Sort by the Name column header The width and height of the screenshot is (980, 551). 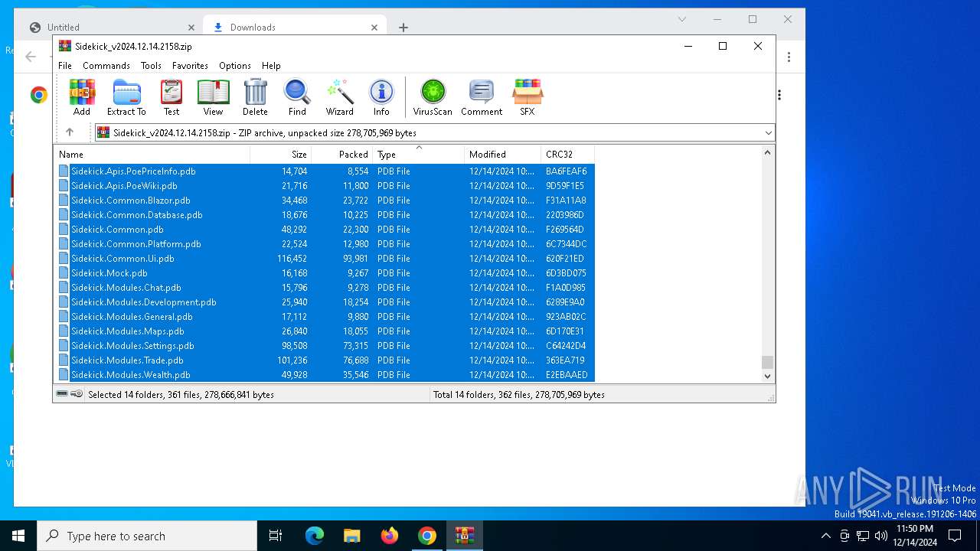point(152,154)
